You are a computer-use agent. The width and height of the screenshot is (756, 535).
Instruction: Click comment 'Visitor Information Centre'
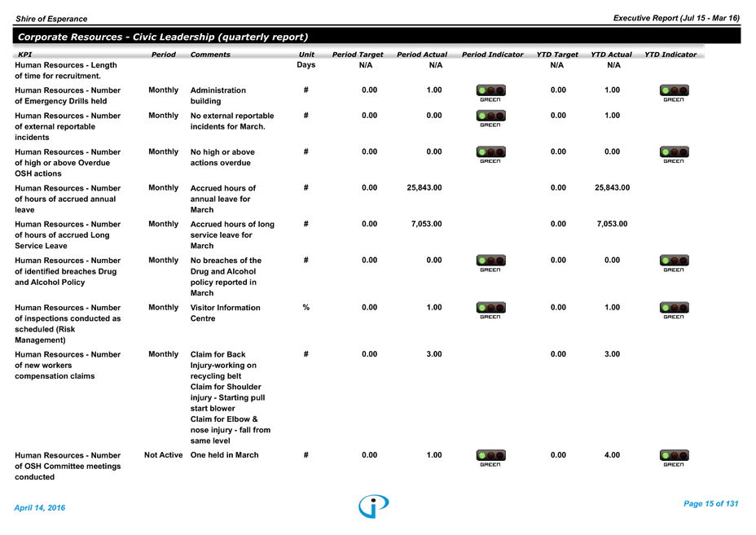pyautogui.click(x=225, y=313)
